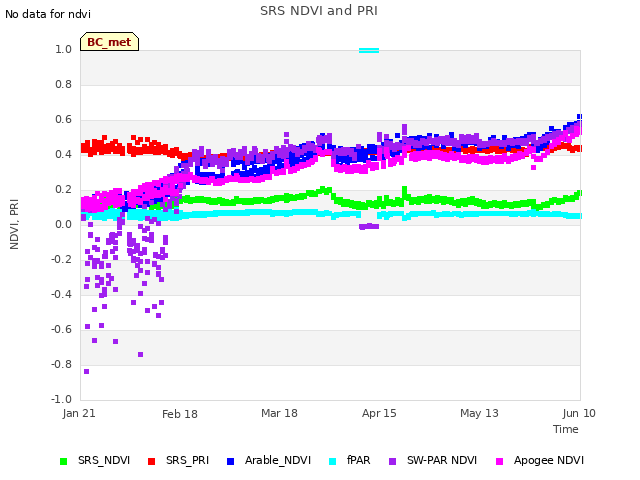
Task: Click the purple SW-PAR NDVI legend swatch
Action: click(x=392, y=462)
